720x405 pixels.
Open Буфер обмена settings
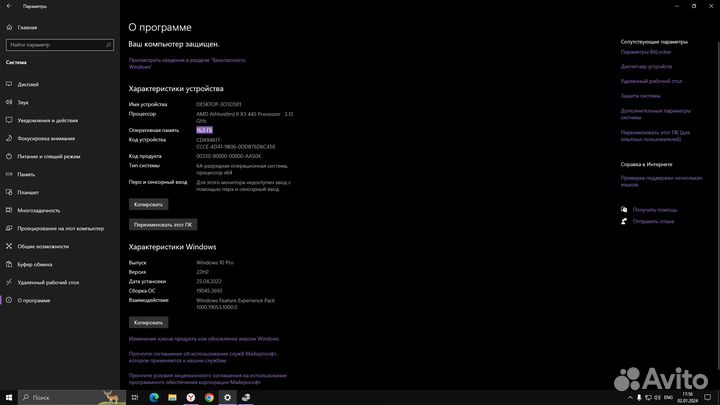click(x=35, y=264)
